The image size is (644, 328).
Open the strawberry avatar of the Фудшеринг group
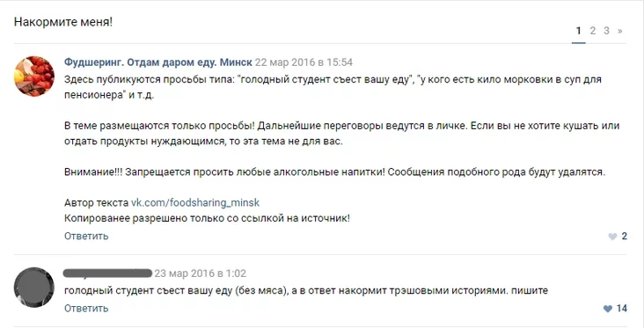34,77
